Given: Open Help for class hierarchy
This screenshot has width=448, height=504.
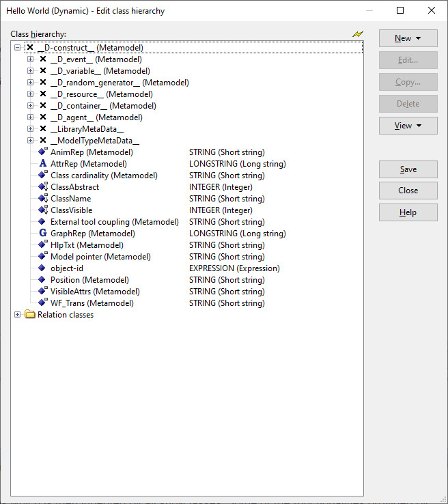Looking at the screenshot, I should point(408,212).
